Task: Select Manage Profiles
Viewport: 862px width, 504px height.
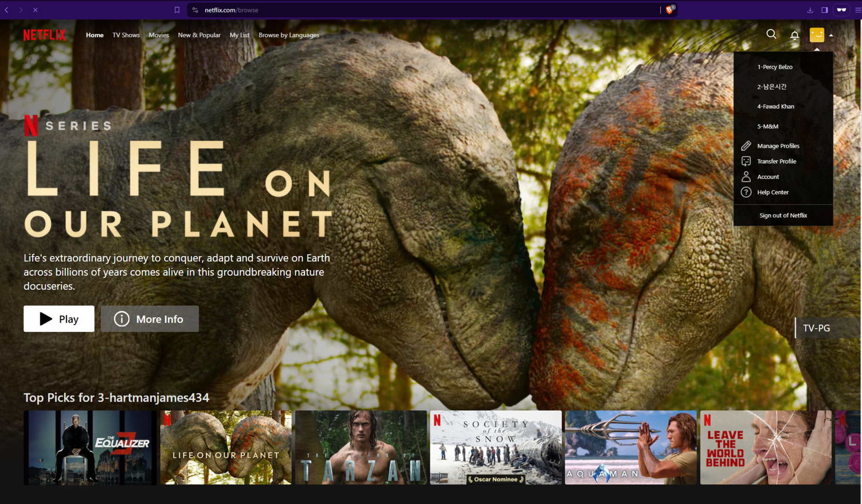Action: (778, 146)
